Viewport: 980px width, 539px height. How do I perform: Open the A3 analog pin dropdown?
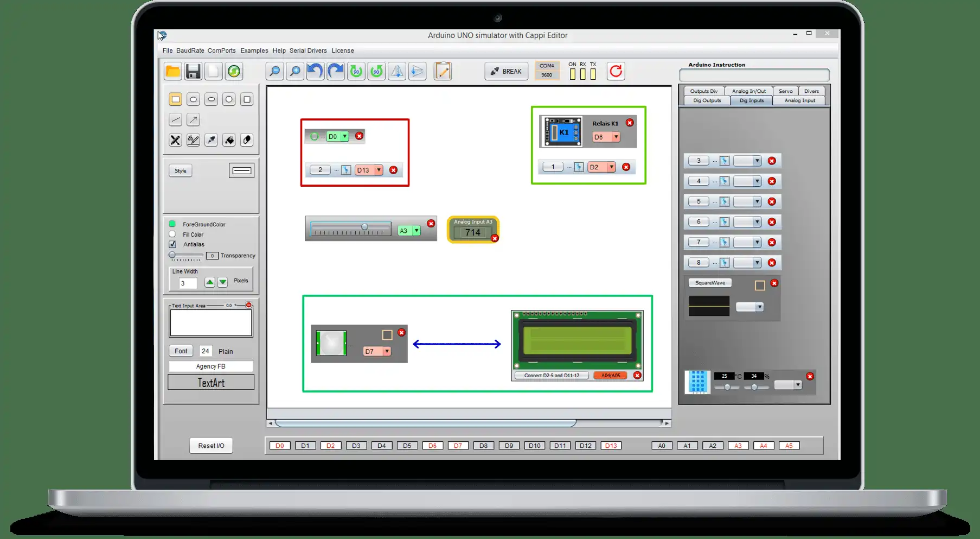[417, 231]
